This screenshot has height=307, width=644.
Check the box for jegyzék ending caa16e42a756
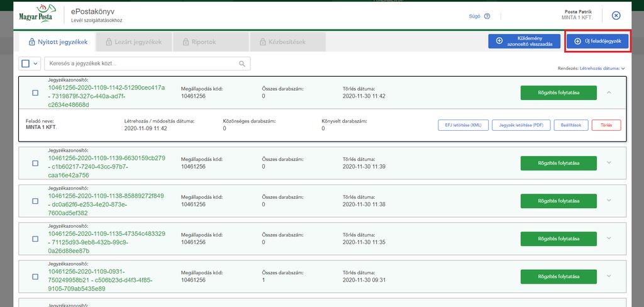(35, 163)
